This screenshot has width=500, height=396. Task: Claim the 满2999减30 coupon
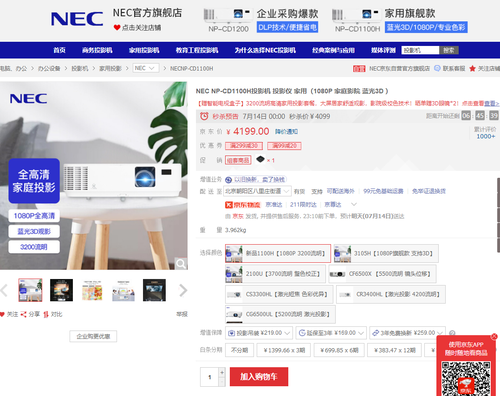point(244,146)
